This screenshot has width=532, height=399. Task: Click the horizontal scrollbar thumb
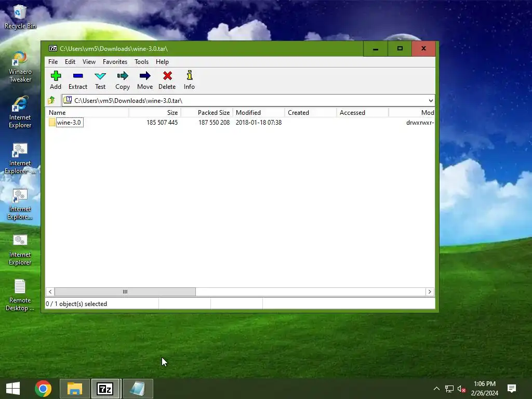tap(125, 292)
